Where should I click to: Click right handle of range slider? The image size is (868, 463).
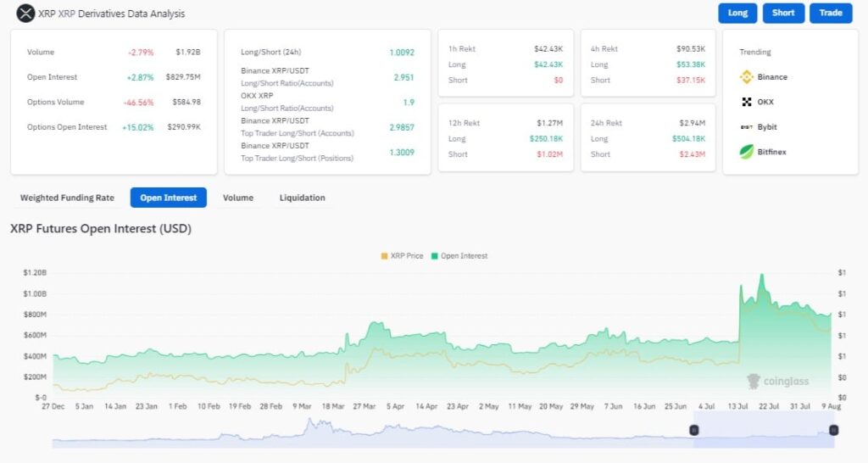coord(833,431)
